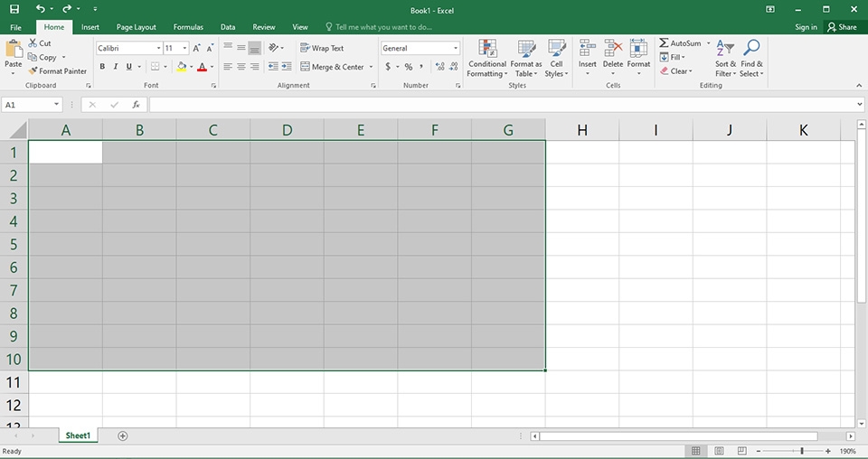Click the Copy button

tap(42, 57)
